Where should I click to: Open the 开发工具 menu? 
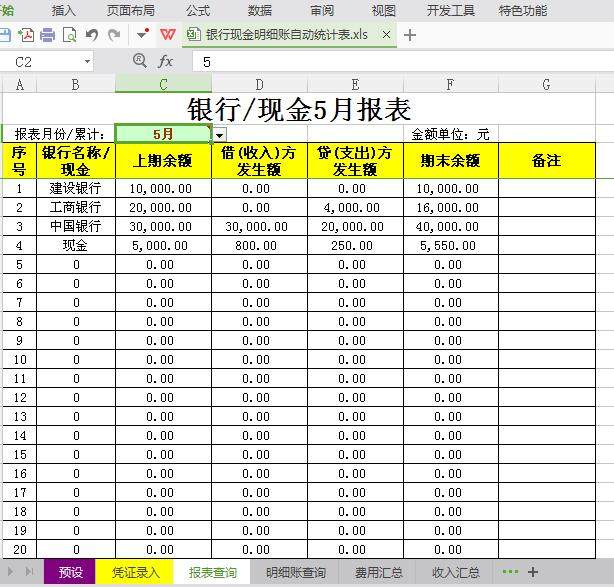click(x=451, y=11)
